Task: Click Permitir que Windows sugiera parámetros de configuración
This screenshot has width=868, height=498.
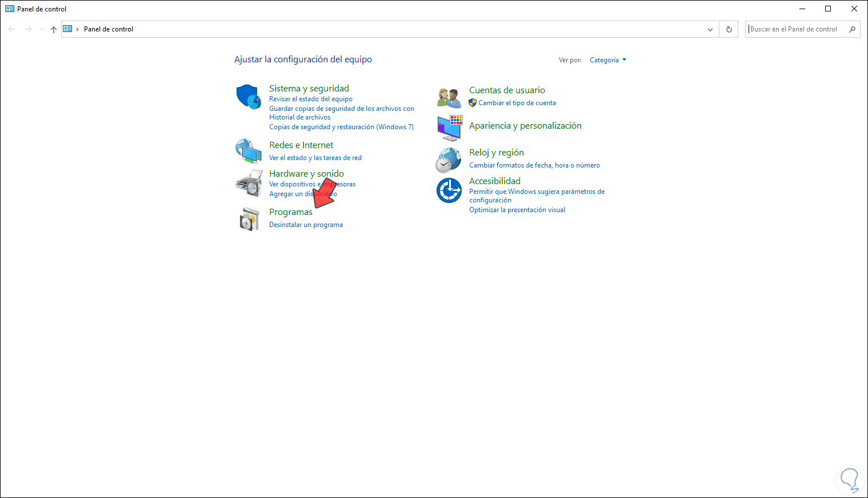Action: coord(537,196)
